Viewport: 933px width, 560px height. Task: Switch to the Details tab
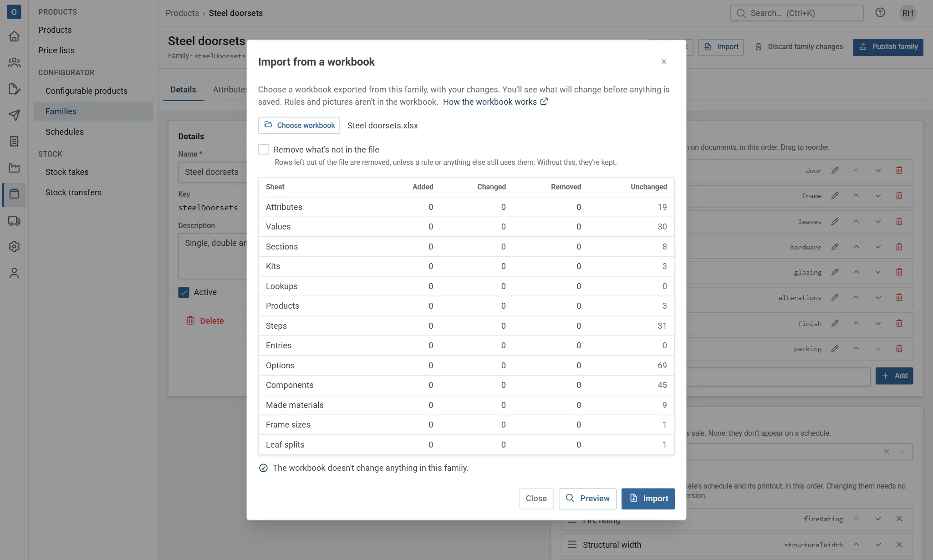[x=183, y=90]
